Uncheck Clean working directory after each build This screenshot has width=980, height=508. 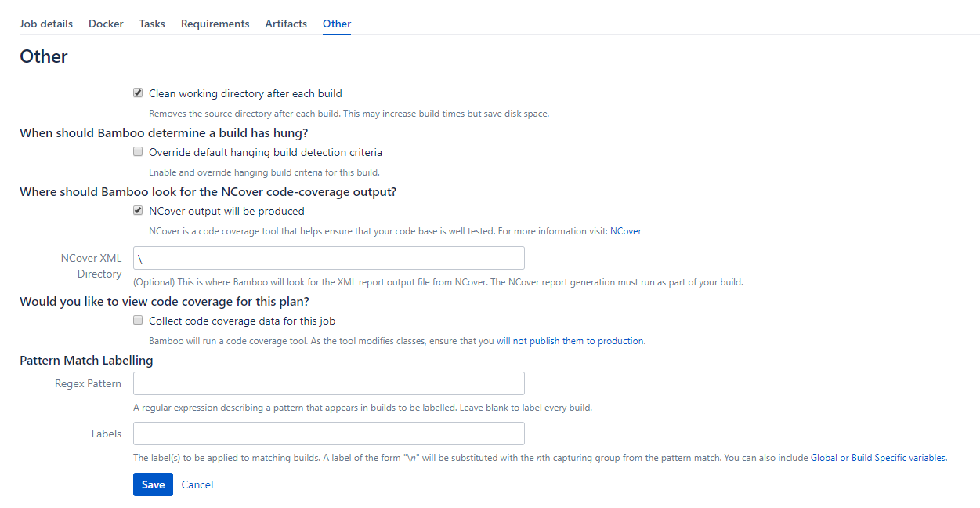[x=138, y=93]
